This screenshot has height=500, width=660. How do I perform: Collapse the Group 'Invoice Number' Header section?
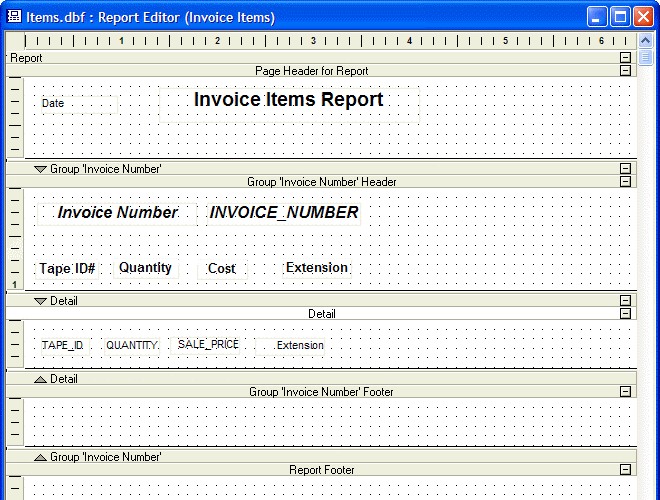pyautogui.click(x=625, y=181)
